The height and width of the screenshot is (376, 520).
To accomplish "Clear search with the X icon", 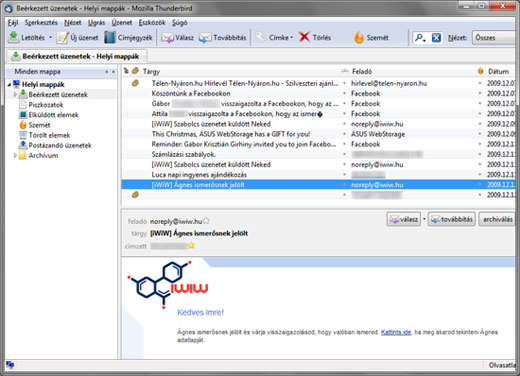I will click(x=436, y=38).
